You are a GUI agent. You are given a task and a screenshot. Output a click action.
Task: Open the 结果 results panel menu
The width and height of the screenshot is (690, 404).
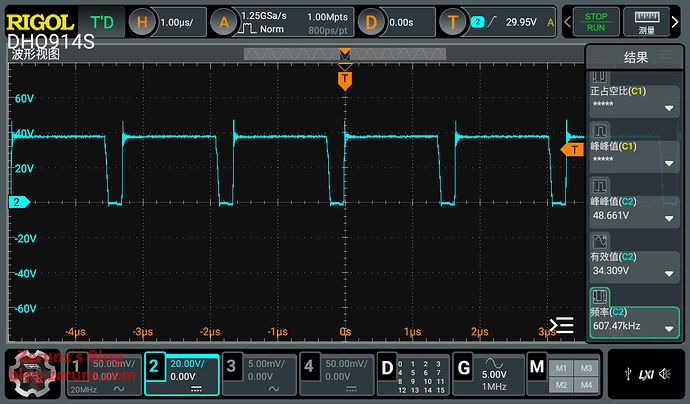click(636, 57)
